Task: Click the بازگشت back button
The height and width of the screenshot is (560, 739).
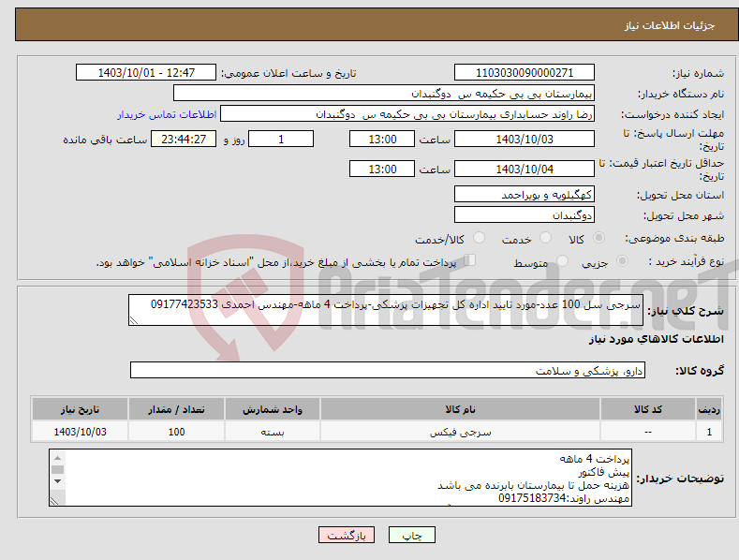Action: coord(347,535)
